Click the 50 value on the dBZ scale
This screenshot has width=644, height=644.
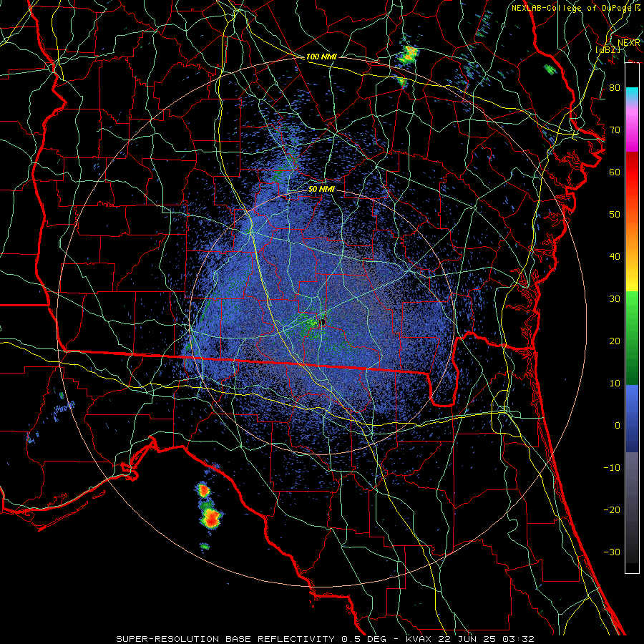click(615, 215)
